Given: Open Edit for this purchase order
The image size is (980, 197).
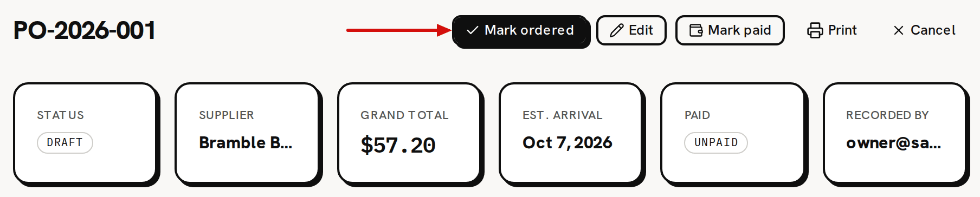Looking at the screenshot, I should pos(631,30).
